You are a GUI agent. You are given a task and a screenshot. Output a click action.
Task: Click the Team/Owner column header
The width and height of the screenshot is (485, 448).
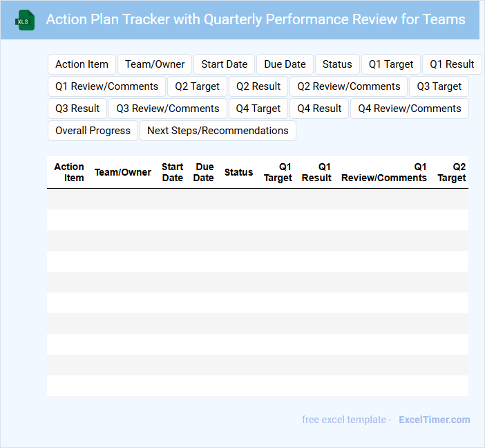click(x=123, y=172)
